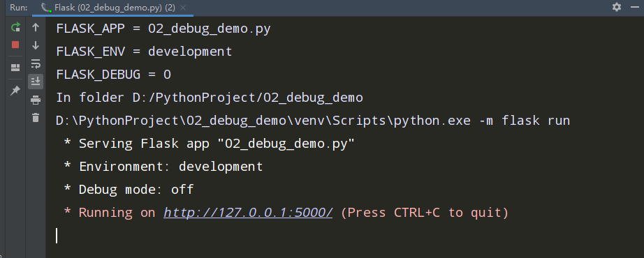Click the Flask icon on the run tab
Image resolution: width=644 pixels, height=258 pixels.
pos(46,8)
